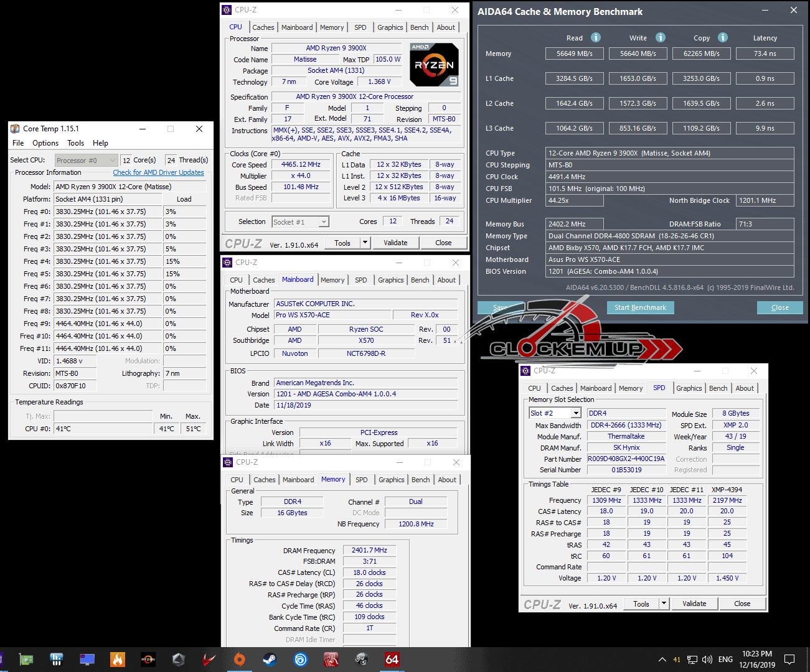Screen dimensions: 810x672
Task: Click the info icon next to Read
Action: (596, 37)
